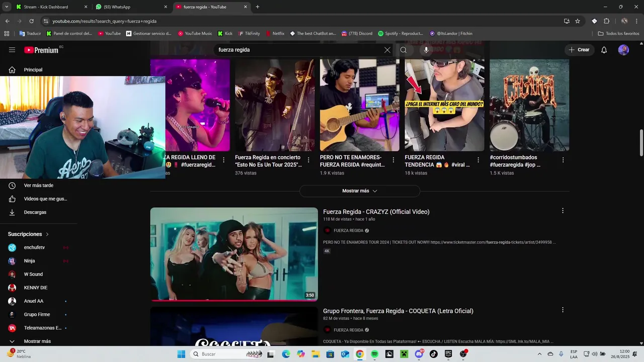This screenshot has width=644, height=362.
Task: Open FUERZA REGIDA channel under CRAZYZ
Action: pos(348,231)
